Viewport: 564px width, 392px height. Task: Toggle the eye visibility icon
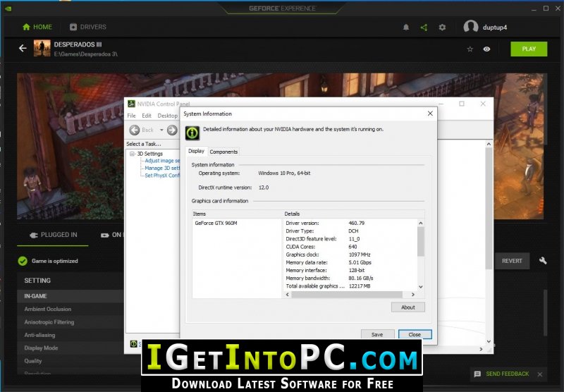486,49
